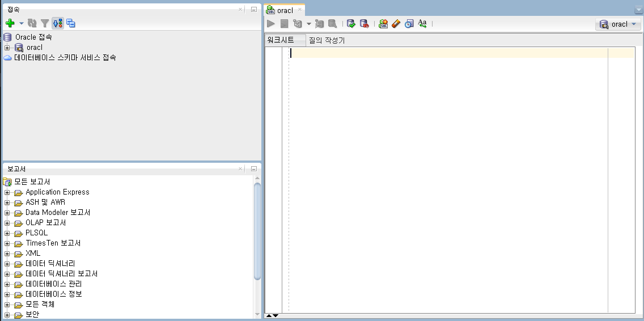Expand the OLAP 보고서 folder
This screenshot has height=321, width=644.
(7, 223)
